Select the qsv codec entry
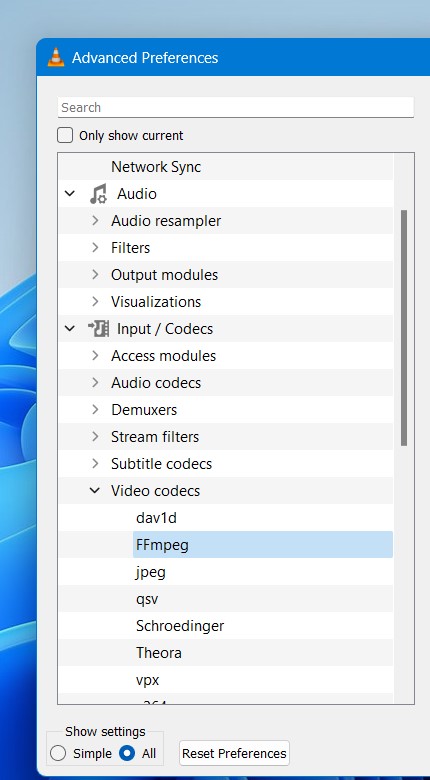 [147, 599]
